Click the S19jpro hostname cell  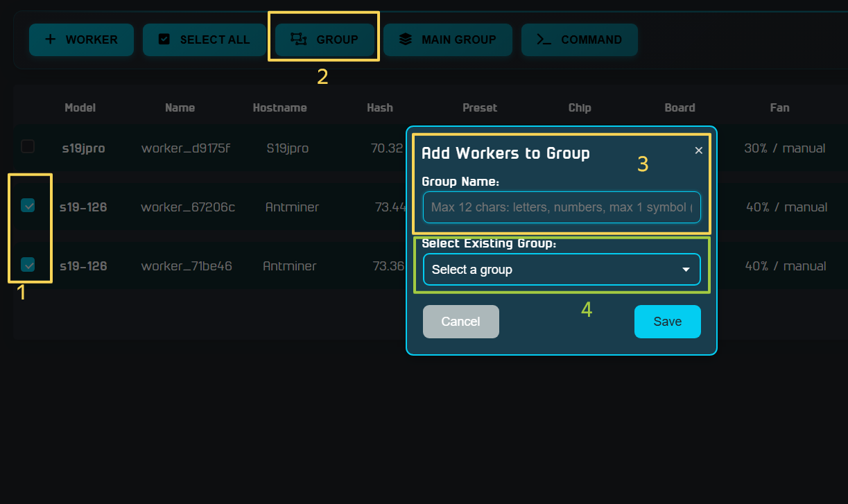[x=288, y=148]
